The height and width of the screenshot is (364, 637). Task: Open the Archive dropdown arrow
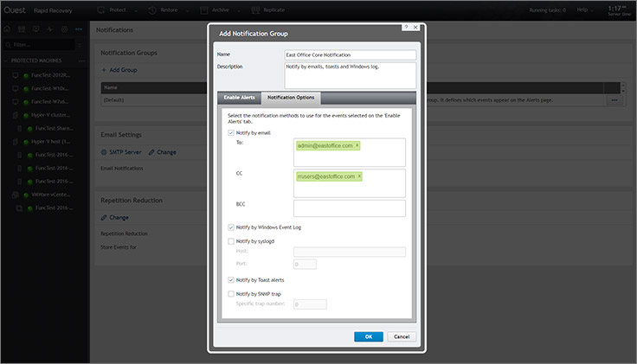pos(239,10)
